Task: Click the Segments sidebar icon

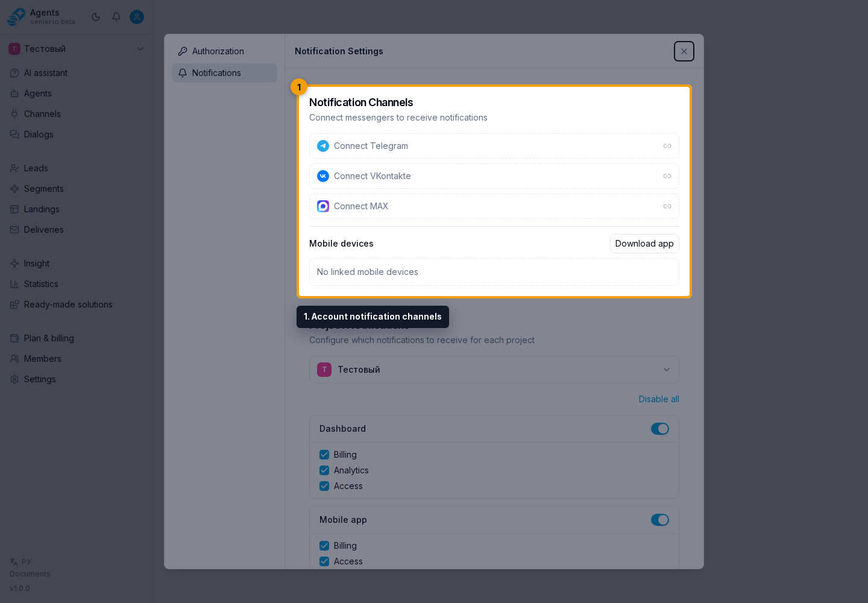Action: click(x=14, y=189)
